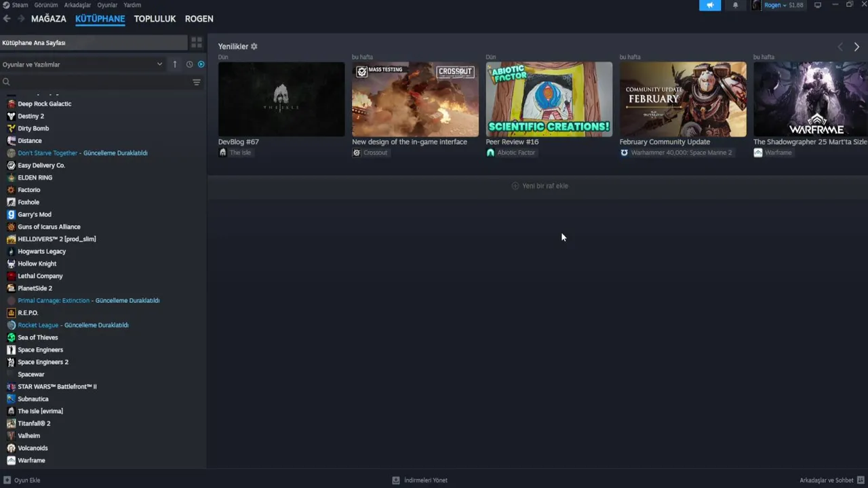Screen dimensions: 868x488
Task: Switch to the KÜTÜPHANE tab
Action: coord(100,19)
